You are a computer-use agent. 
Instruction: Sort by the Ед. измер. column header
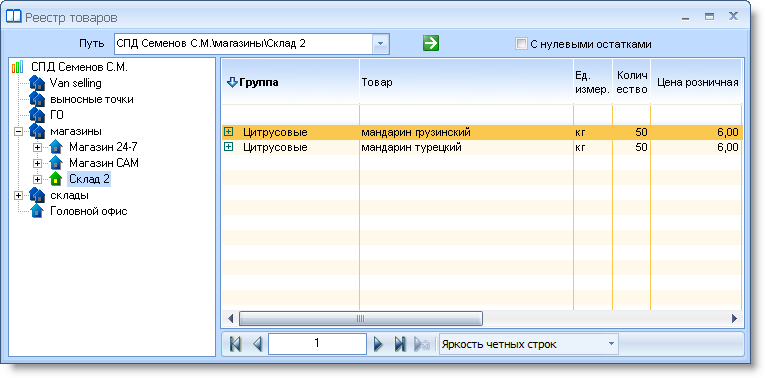[592, 82]
